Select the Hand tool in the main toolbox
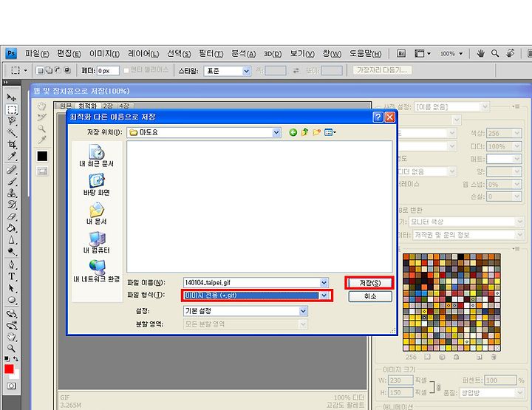532x410 pixels. [12, 337]
